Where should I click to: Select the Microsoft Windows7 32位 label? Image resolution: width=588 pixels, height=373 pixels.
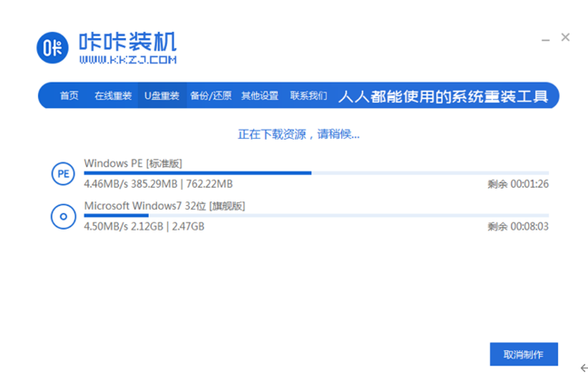click(164, 206)
